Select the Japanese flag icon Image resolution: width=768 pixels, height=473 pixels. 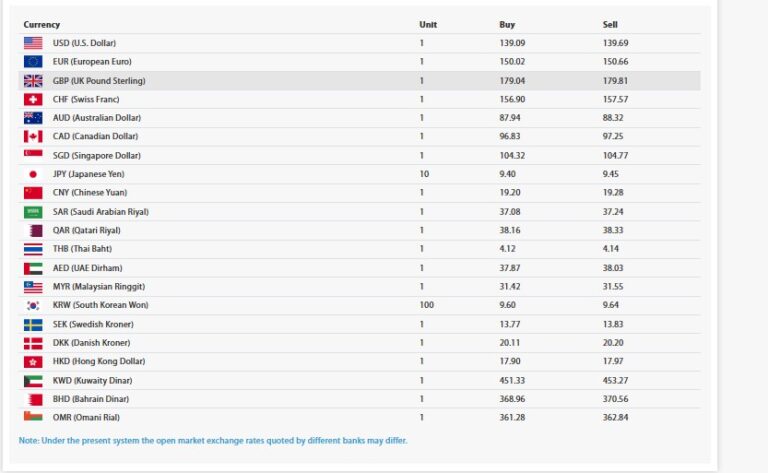tap(33, 174)
